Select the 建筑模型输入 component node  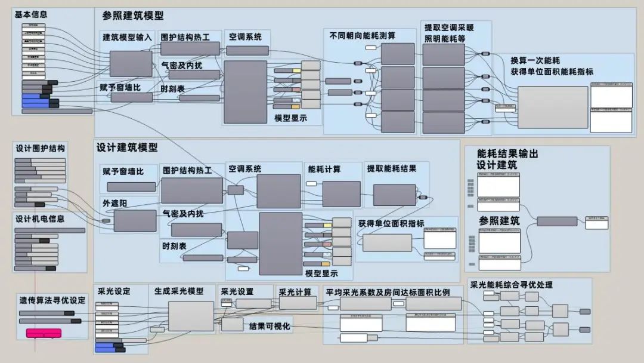(x=131, y=63)
